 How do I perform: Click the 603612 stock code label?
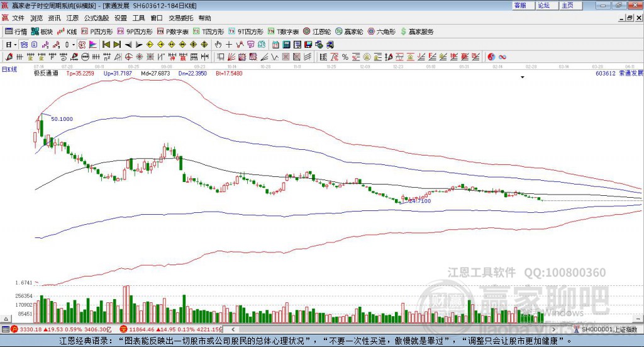click(606, 73)
